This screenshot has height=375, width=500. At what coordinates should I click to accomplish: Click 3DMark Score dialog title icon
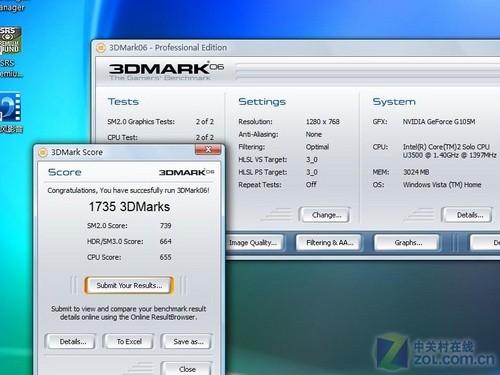tap(43, 152)
